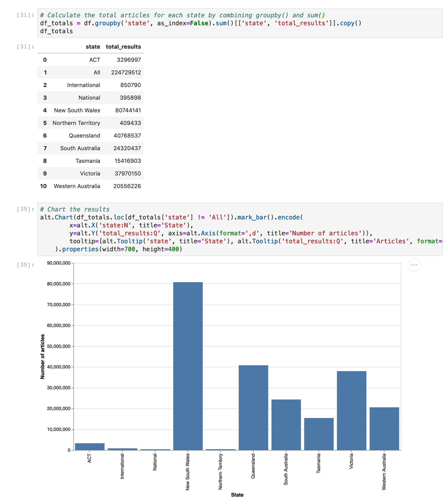Click 'Victoria' cell in table

90,174
